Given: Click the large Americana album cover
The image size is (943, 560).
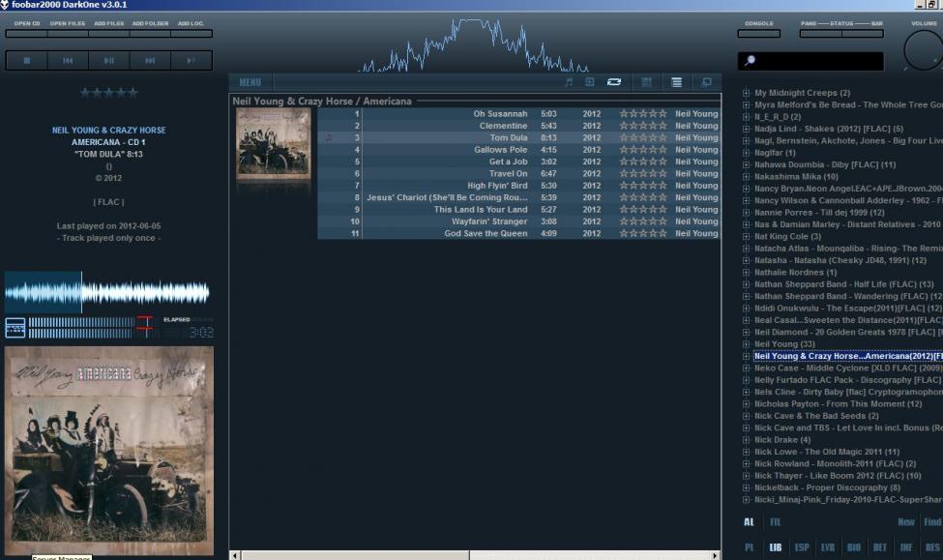Looking at the screenshot, I should 109,451.
